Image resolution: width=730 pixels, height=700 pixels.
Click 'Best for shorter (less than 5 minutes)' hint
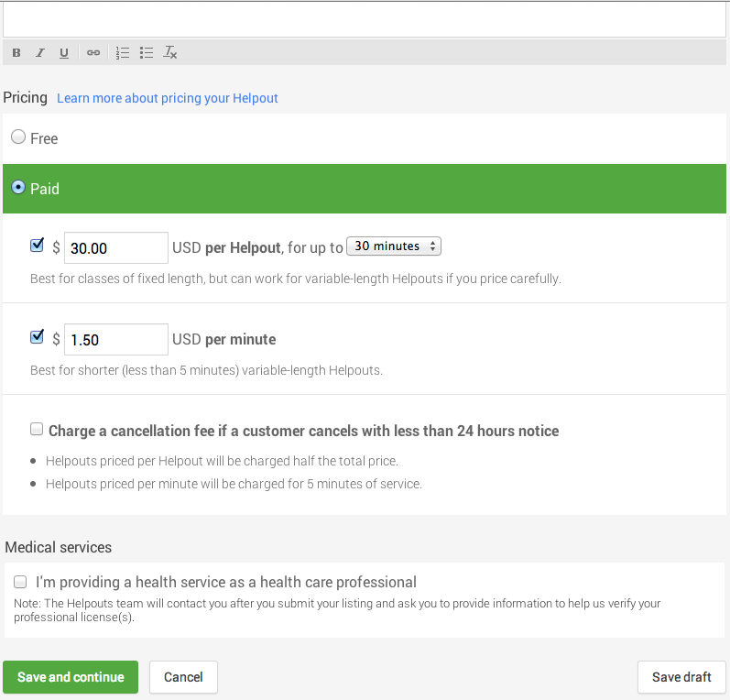(x=206, y=370)
